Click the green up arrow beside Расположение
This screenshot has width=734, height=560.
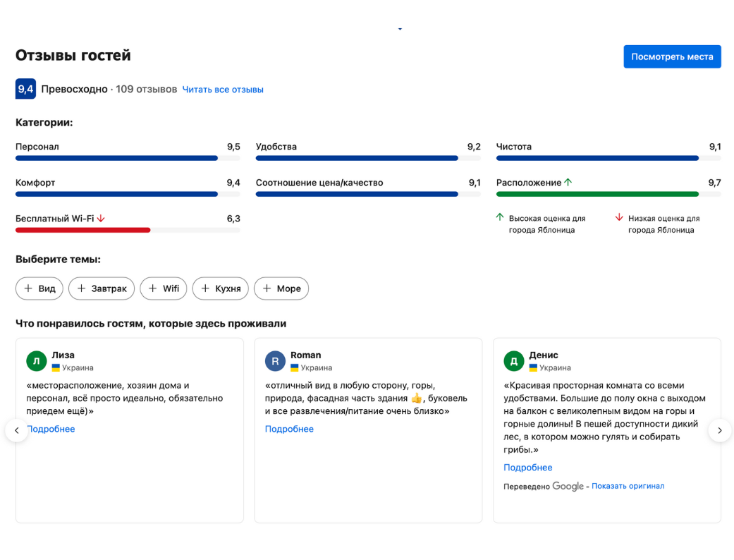[x=568, y=183]
